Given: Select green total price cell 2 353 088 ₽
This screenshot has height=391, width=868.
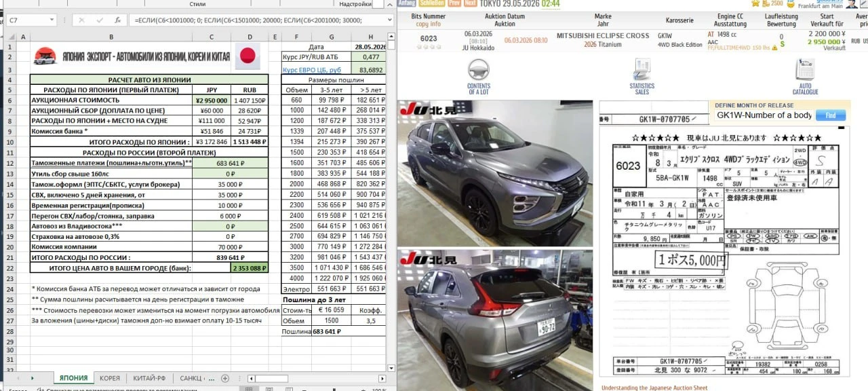Looking at the screenshot, I should pyautogui.click(x=250, y=268).
